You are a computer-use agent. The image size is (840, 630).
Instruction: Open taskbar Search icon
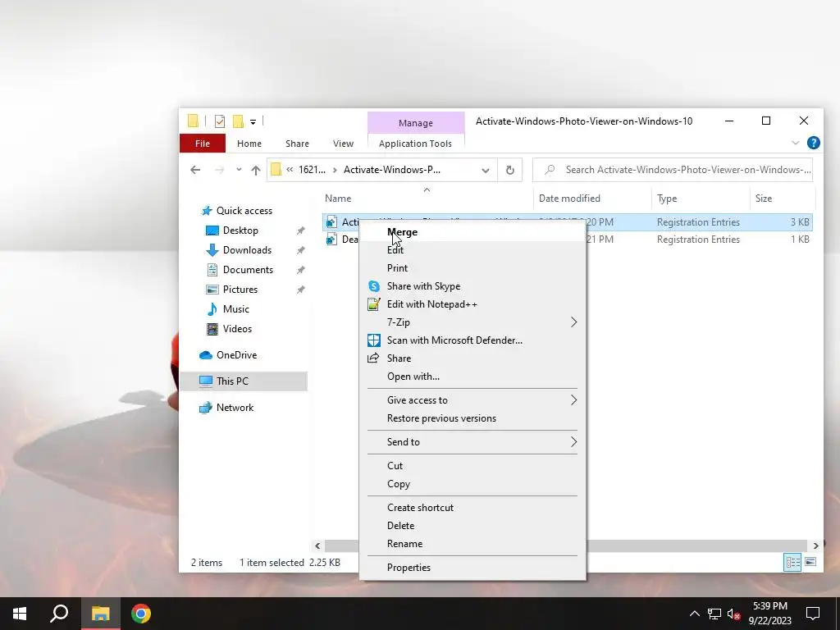click(59, 614)
